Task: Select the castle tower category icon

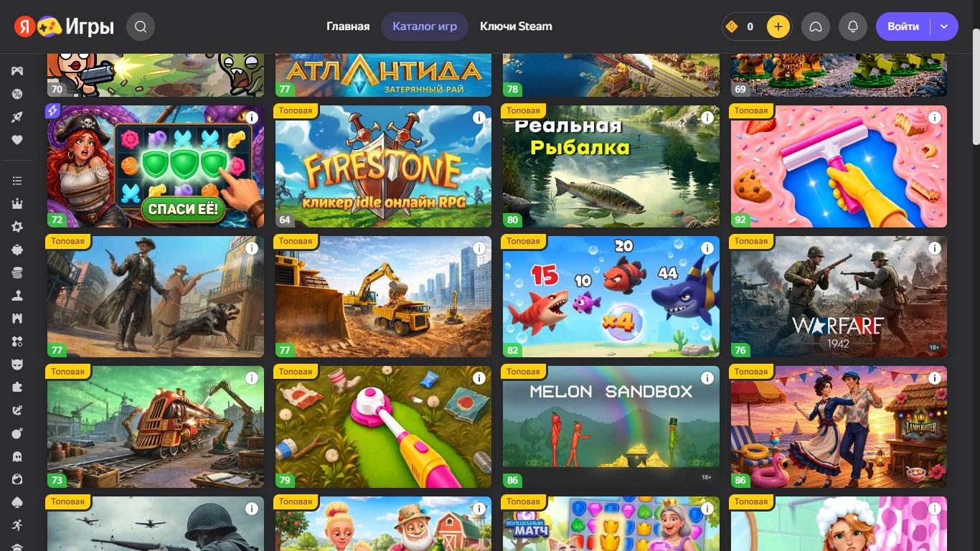Action: (x=17, y=319)
